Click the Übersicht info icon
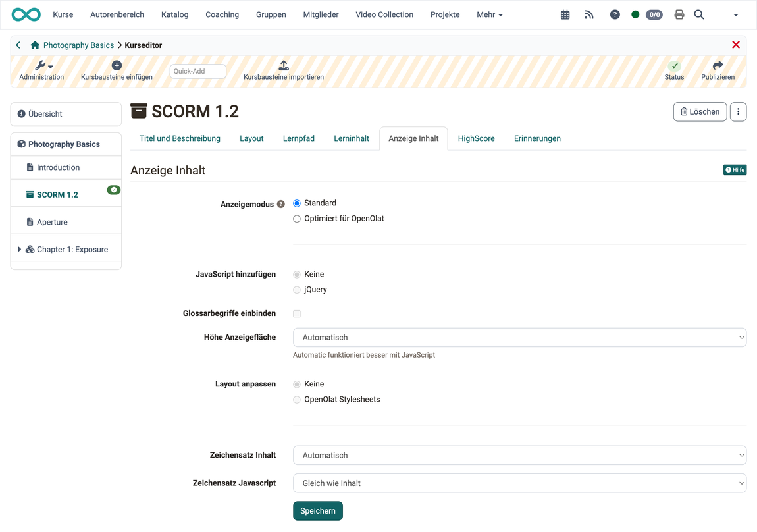 coord(21,114)
